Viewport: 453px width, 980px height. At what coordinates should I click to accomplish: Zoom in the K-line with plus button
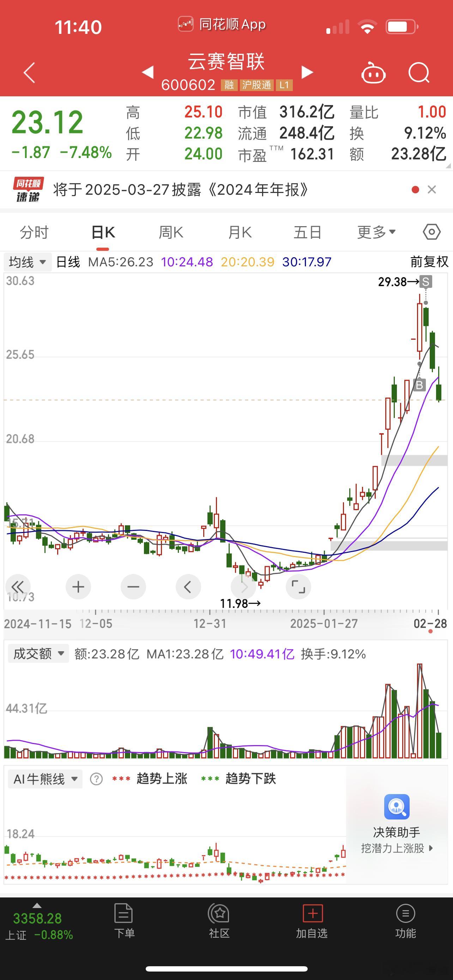coord(78,587)
